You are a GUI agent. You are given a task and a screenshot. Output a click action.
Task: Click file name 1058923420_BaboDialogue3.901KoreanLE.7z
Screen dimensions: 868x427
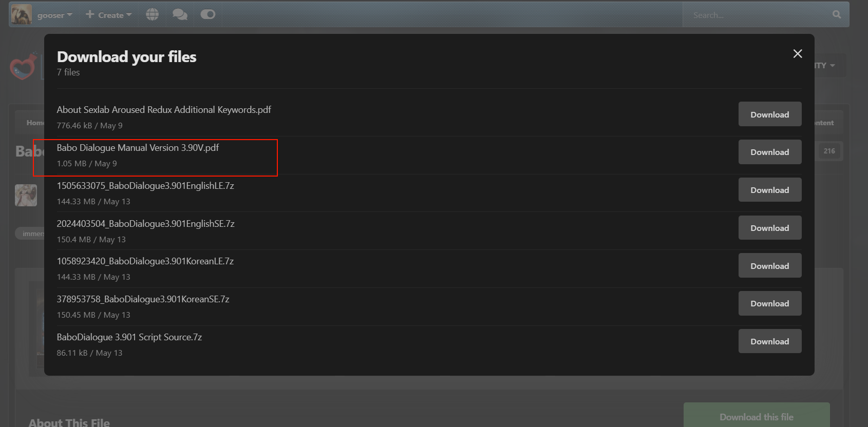coord(145,261)
